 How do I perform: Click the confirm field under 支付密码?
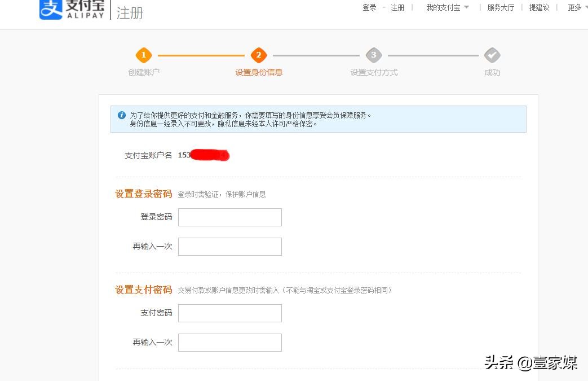pyautogui.click(x=229, y=342)
